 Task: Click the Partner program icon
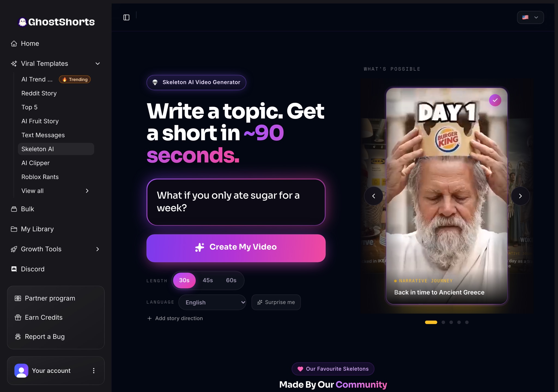(x=18, y=298)
